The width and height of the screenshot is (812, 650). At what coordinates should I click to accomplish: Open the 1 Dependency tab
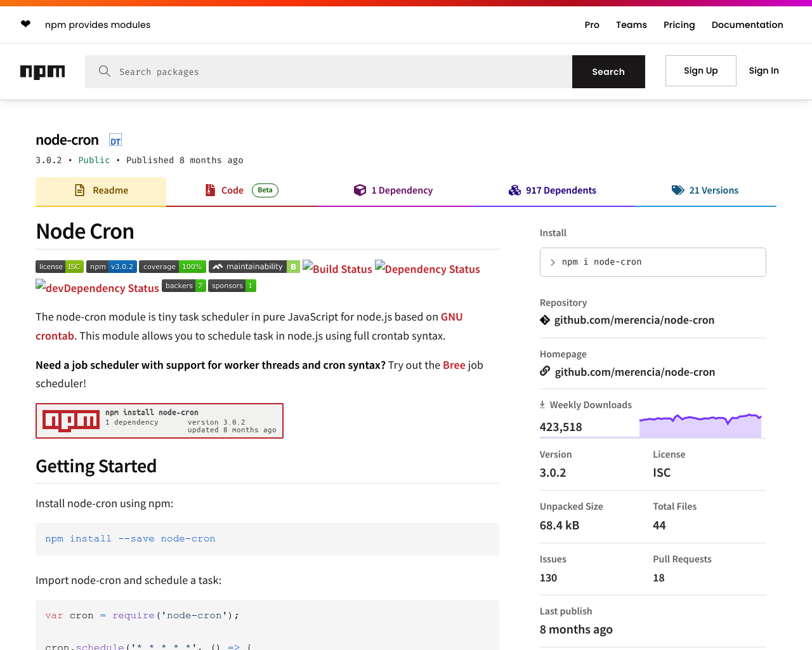click(x=393, y=190)
